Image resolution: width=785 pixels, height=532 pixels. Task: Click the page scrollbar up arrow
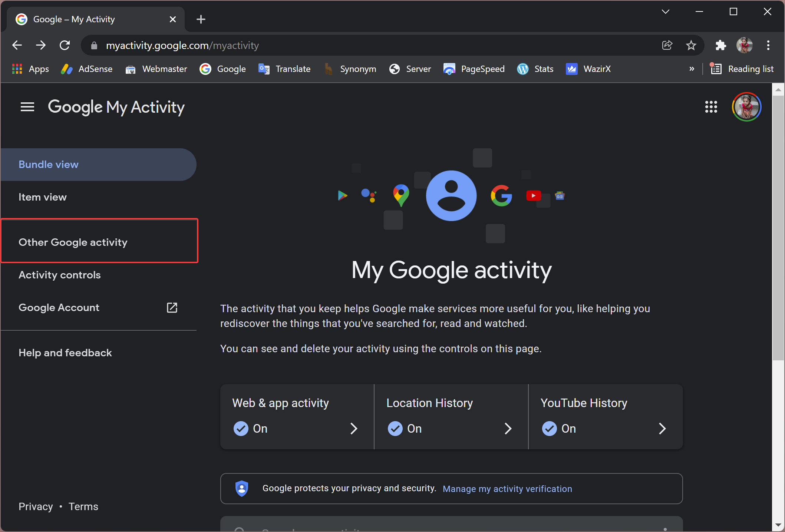tap(778, 90)
